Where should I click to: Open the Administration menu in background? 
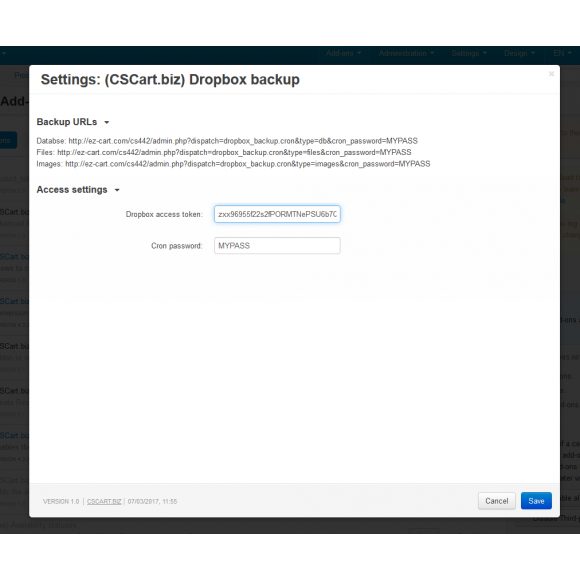[406, 53]
